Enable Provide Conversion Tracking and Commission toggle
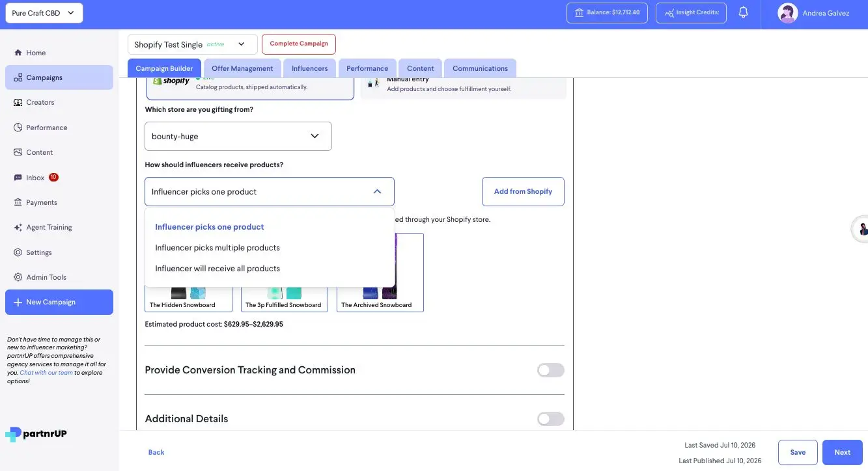 click(550, 370)
